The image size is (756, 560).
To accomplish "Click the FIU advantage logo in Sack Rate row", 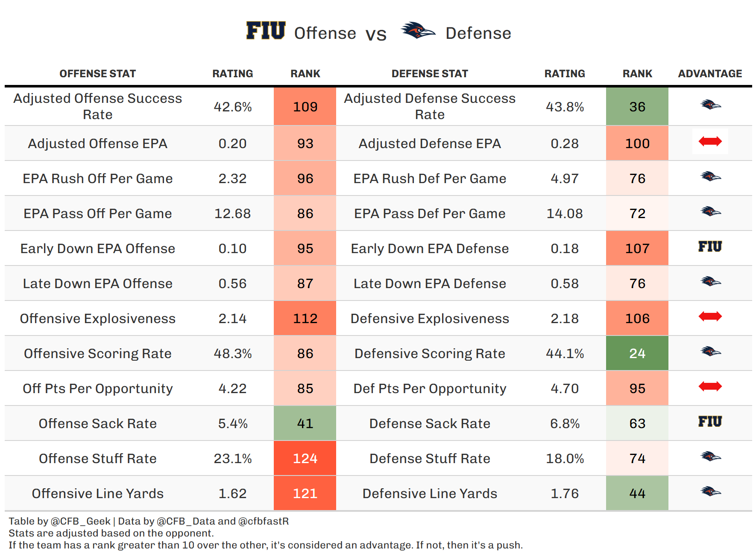I will pos(710,422).
